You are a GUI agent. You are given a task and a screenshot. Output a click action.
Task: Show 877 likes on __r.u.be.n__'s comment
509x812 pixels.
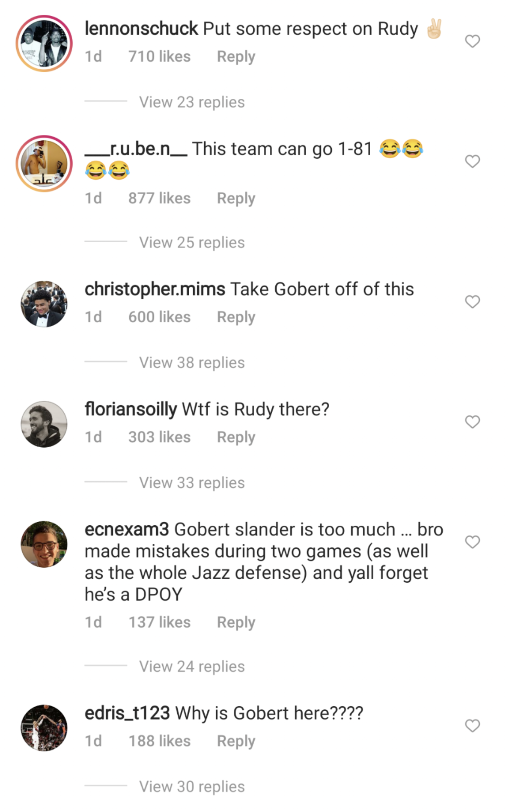pos(159,198)
